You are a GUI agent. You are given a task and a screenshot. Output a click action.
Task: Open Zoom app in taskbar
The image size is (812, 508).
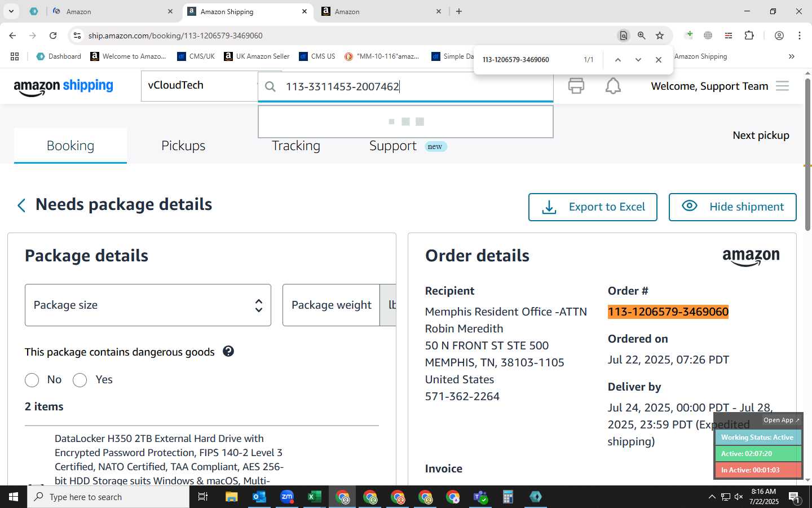[x=287, y=497]
